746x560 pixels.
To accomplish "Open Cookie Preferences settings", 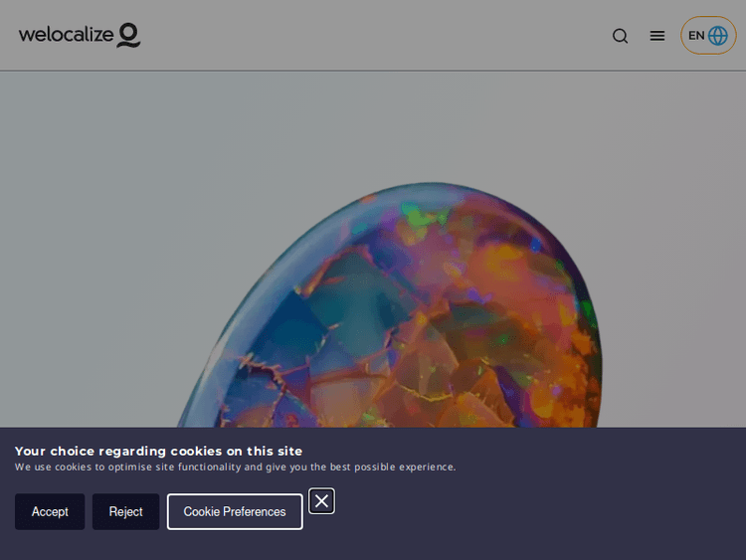I will (235, 511).
